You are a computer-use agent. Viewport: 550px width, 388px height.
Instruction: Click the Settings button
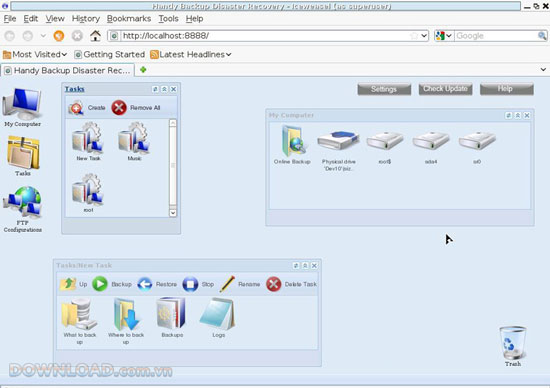coord(384,89)
